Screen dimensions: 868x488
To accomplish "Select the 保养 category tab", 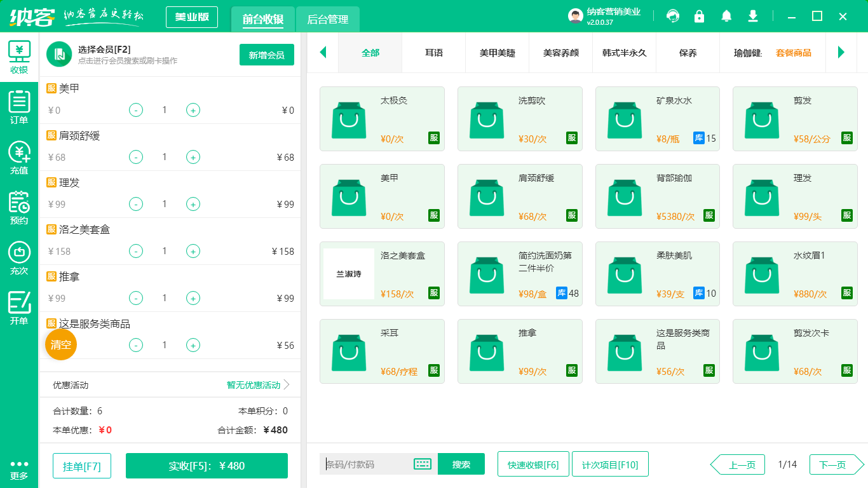I will coord(688,53).
